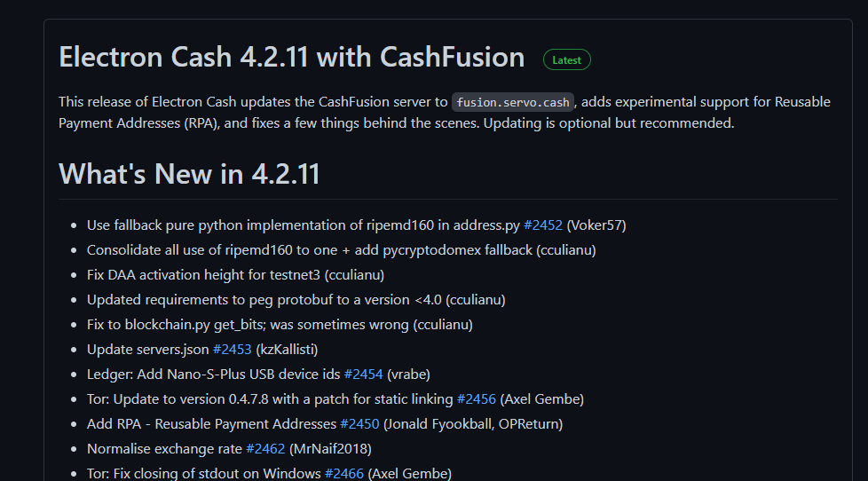This screenshot has height=481, width=868.
Task: Open pull request #2462 link
Action: (x=265, y=449)
